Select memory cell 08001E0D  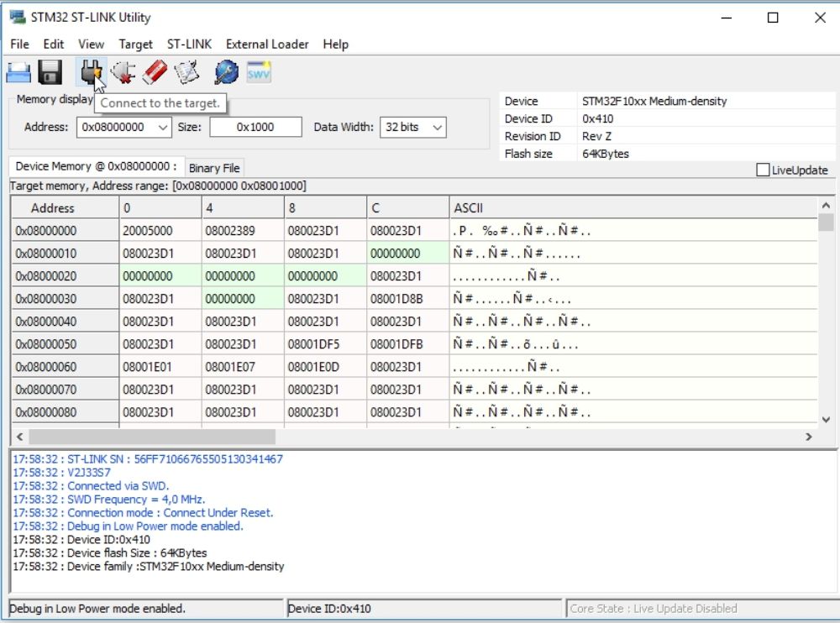(x=325, y=367)
